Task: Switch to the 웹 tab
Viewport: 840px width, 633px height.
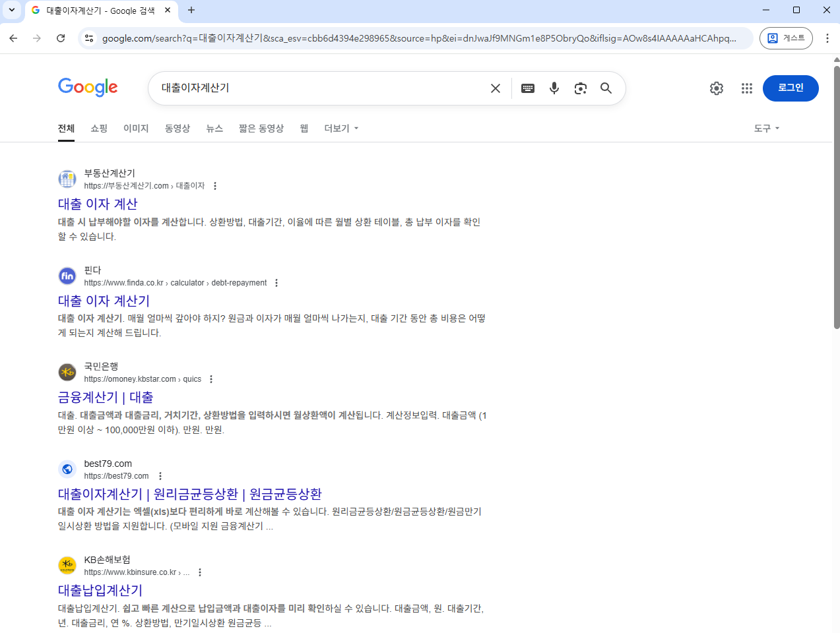Action: [304, 129]
